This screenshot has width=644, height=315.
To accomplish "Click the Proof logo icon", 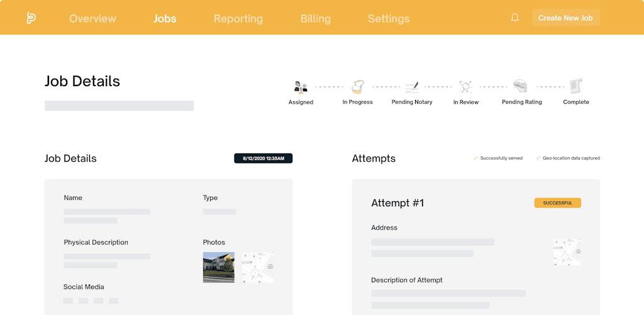I will (x=31, y=18).
